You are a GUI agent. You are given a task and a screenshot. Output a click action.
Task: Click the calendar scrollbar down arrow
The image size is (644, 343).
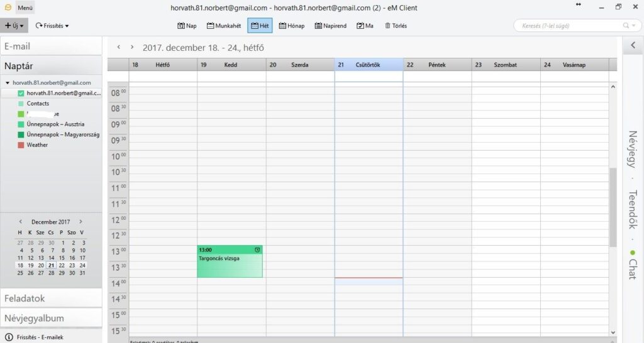pos(613,332)
